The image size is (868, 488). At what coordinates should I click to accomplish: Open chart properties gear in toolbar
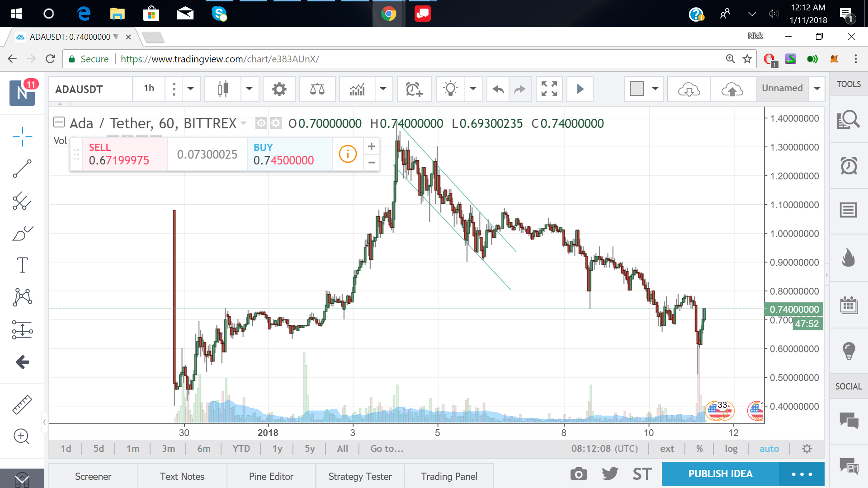(279, 89)
